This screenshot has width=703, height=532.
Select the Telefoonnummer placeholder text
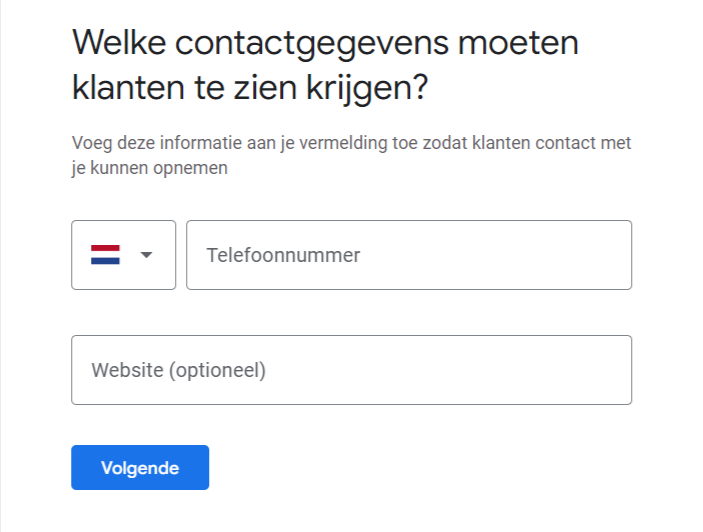pyautogui.click(x=283, y=255)
